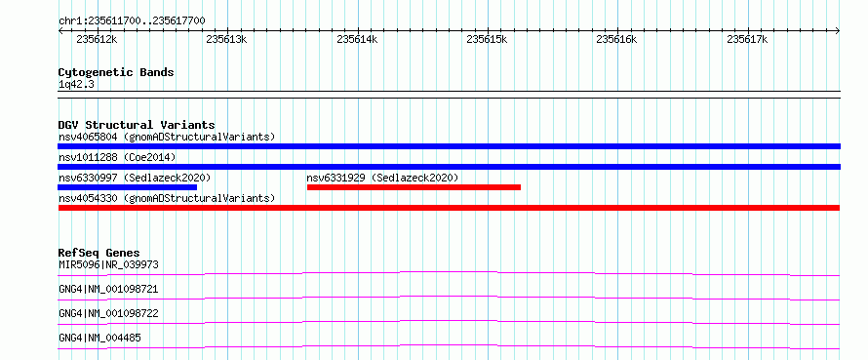Click the nsv4054330 red variant bar
The width and height of the screenshot is (868, 360).
449,208
